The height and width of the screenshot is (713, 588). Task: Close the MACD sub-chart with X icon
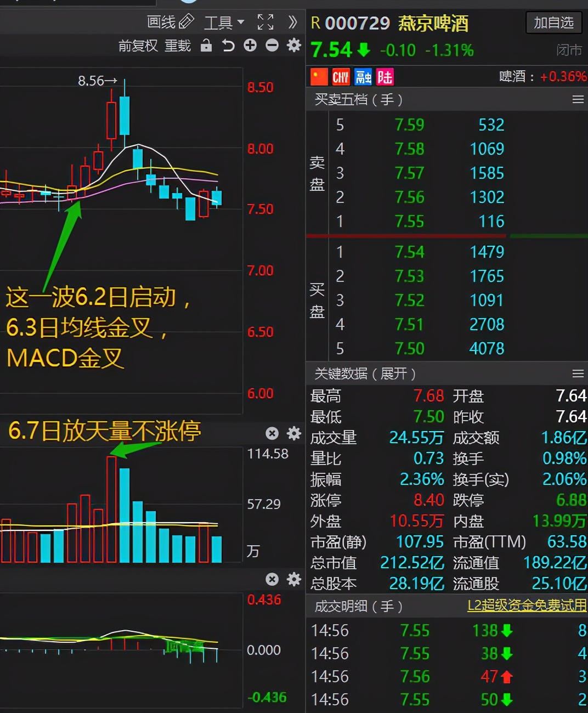pos(272,579)
